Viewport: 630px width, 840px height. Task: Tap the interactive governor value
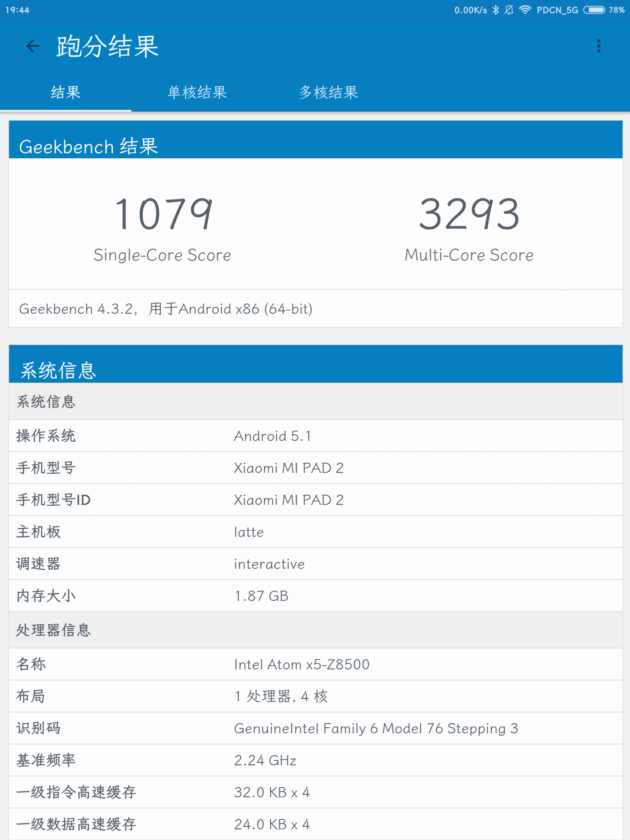269,564
